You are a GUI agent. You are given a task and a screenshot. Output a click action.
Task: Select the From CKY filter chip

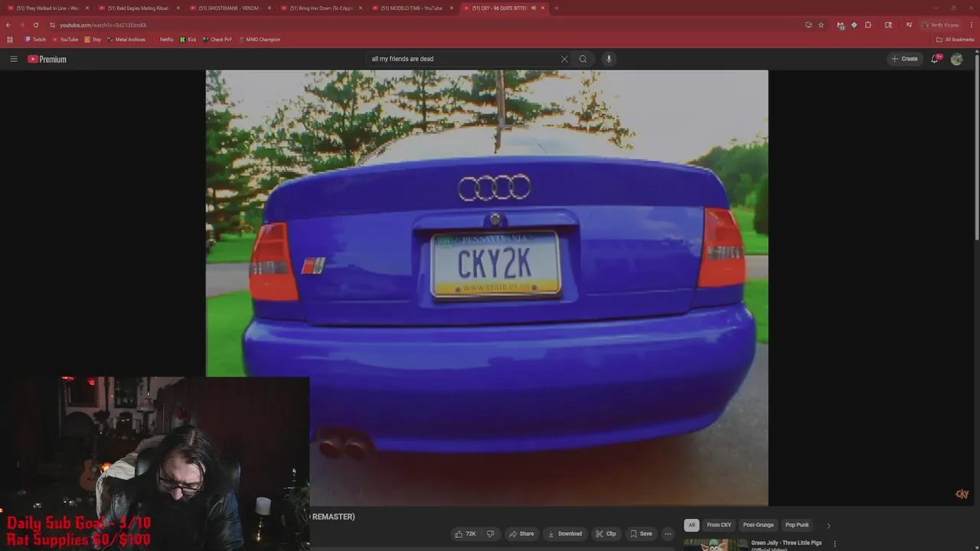tap(719, 525)
